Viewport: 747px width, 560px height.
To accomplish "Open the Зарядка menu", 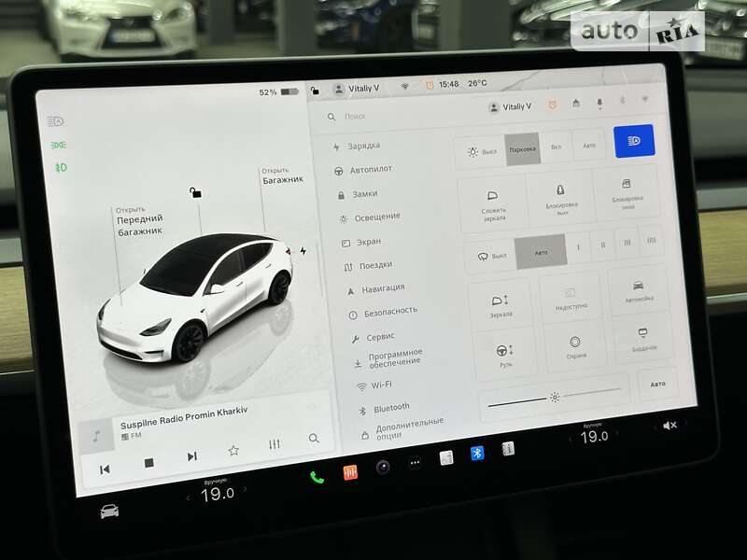I will (358, 147).
